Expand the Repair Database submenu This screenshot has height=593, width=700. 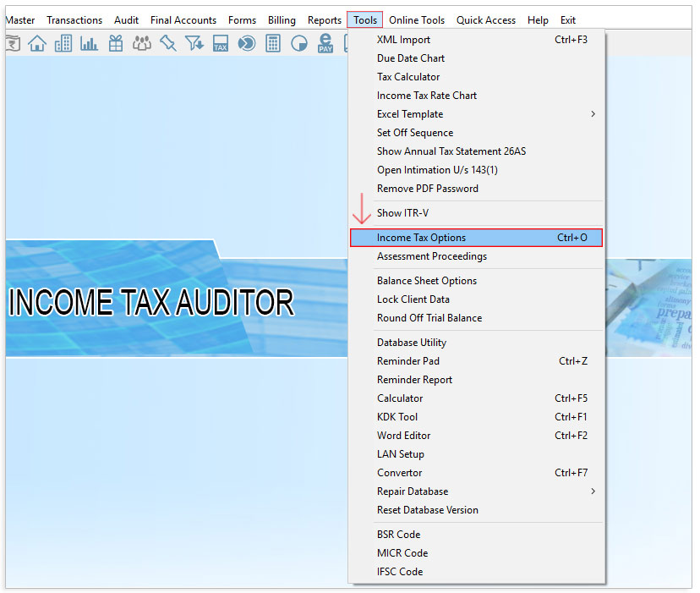click(x=476, y=491)
